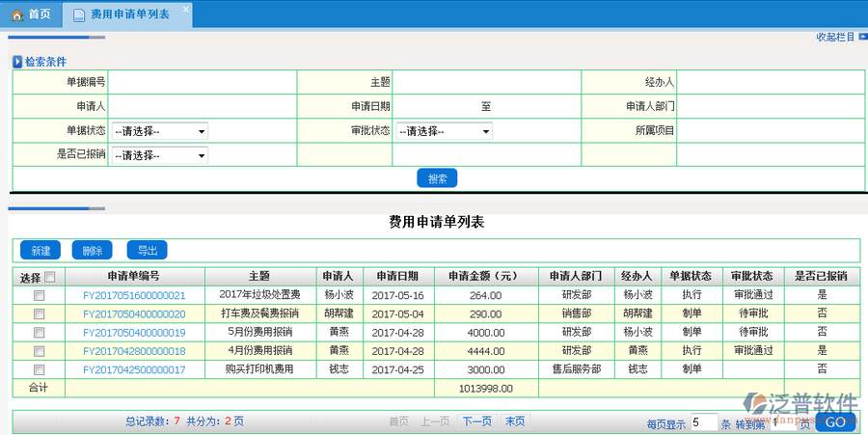The height and width of the screenshot is (435, 868).
Task: Click the 删除 button
Action: coord(92,251)
